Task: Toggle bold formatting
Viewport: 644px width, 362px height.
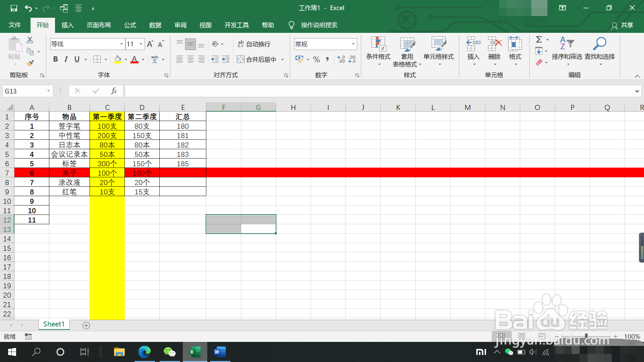Action: pyautogui.click(x=56, y=59)
